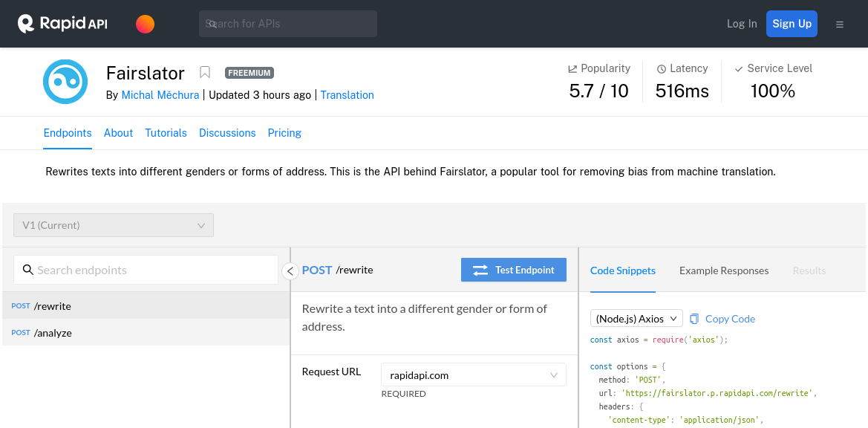Viewport: 868px width, 428px height.
Task: Click the orange gradient circle icon
Action: click(145, 24)
